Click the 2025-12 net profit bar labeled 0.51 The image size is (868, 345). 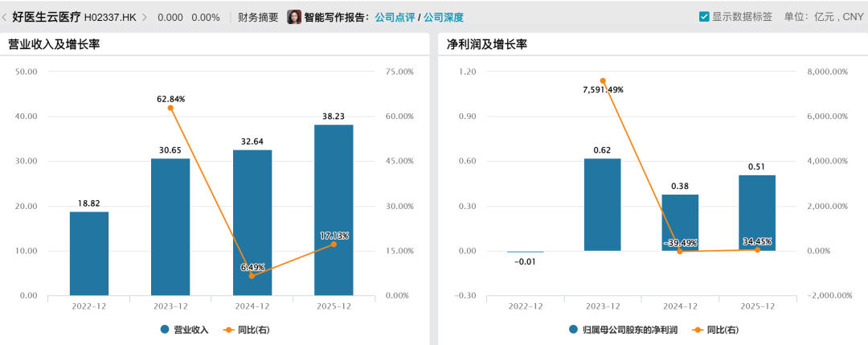[757, 213]
